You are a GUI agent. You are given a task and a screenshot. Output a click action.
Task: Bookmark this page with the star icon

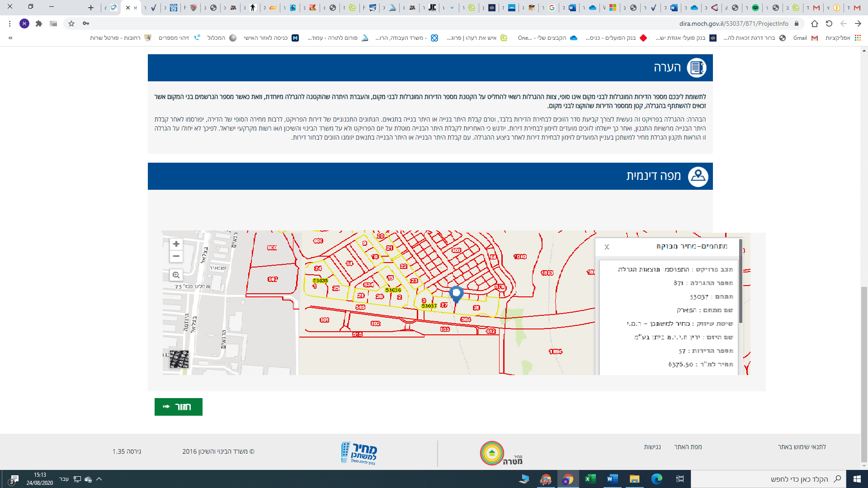point(71,23)
